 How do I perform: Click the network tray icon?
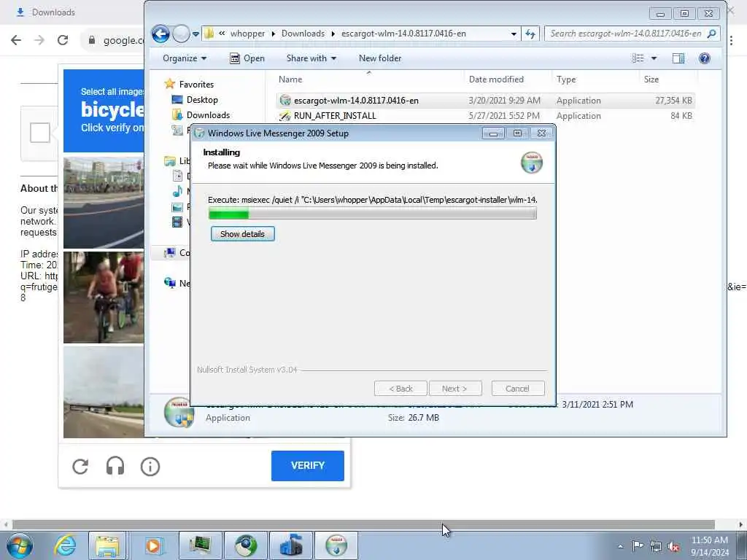click(656, 546)
